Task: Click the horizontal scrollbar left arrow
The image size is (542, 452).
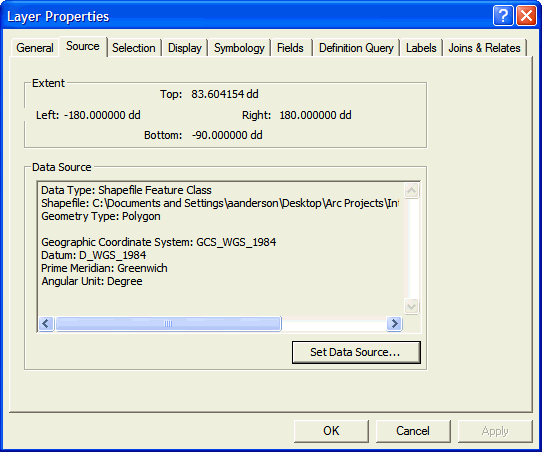Action: pyautogui.click(x=46, y=324)
